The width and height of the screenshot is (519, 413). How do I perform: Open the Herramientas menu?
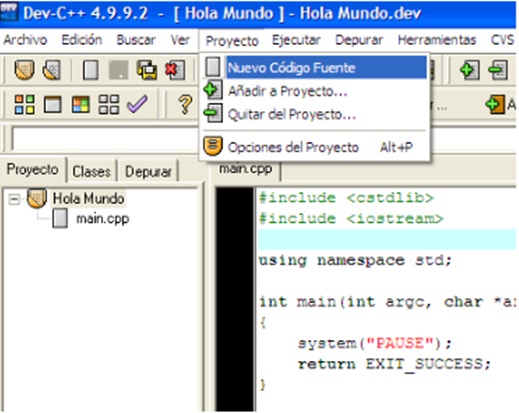[x=437, y=40]
